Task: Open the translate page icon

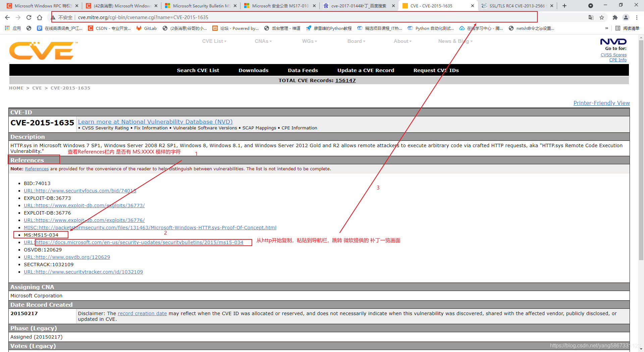Action: pyautogui.click(x=591, y=17)
